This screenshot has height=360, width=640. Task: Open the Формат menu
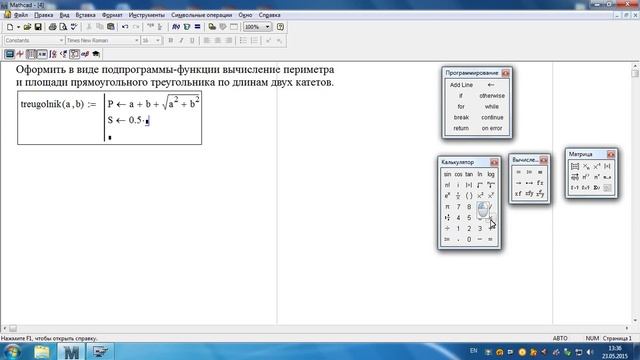coord(112,15)
